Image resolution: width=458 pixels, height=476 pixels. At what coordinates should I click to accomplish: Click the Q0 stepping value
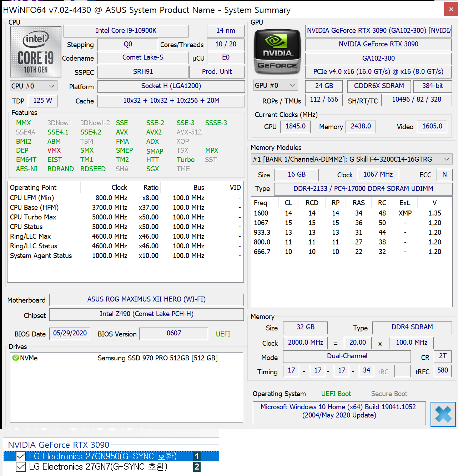128,44
